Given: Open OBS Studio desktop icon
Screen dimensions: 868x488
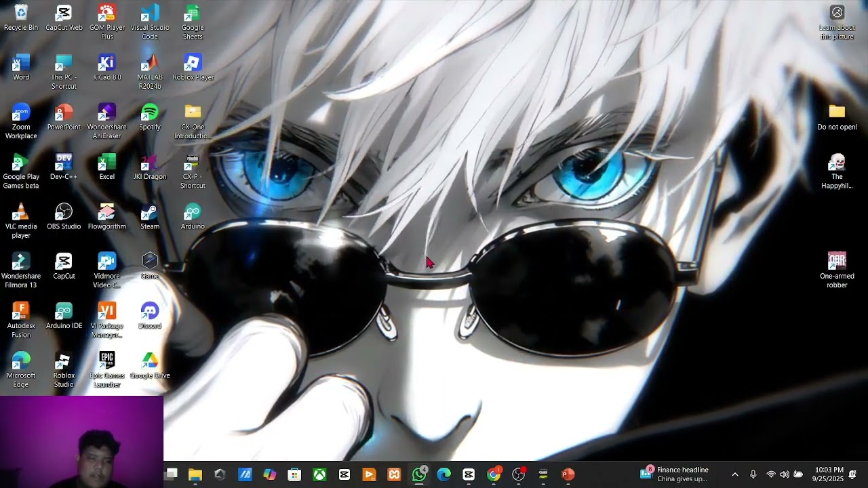Looking at the screenshot, I should click(64, 217).
